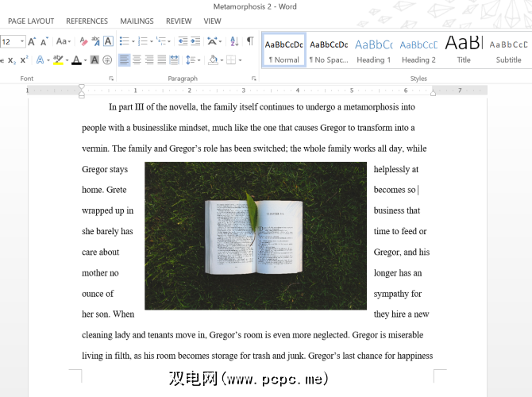
Task: Apply the yellow text highlight color
Action: 57,60
